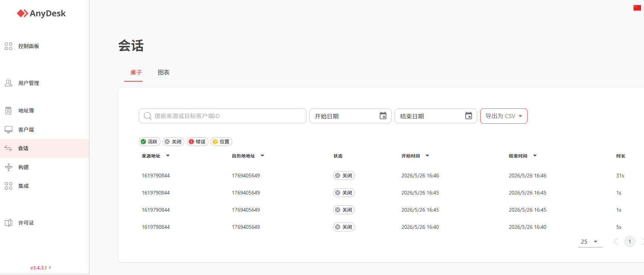644x275 pixels.
Task: Switch to the 图表 chart tab
Action: pyautogui.click(x=164, y=72)
